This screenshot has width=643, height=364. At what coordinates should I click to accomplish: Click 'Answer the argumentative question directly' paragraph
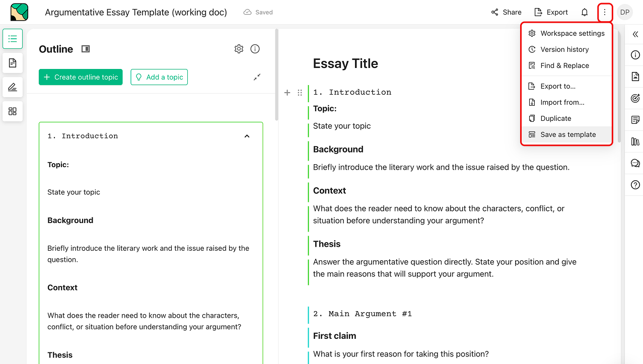pyautogui.click(x=445, y=268)
